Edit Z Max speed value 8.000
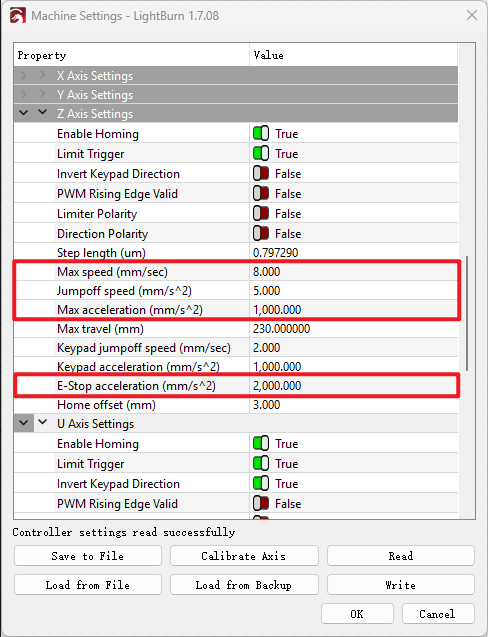Viewport: 488px width, 637px height. 267,271
